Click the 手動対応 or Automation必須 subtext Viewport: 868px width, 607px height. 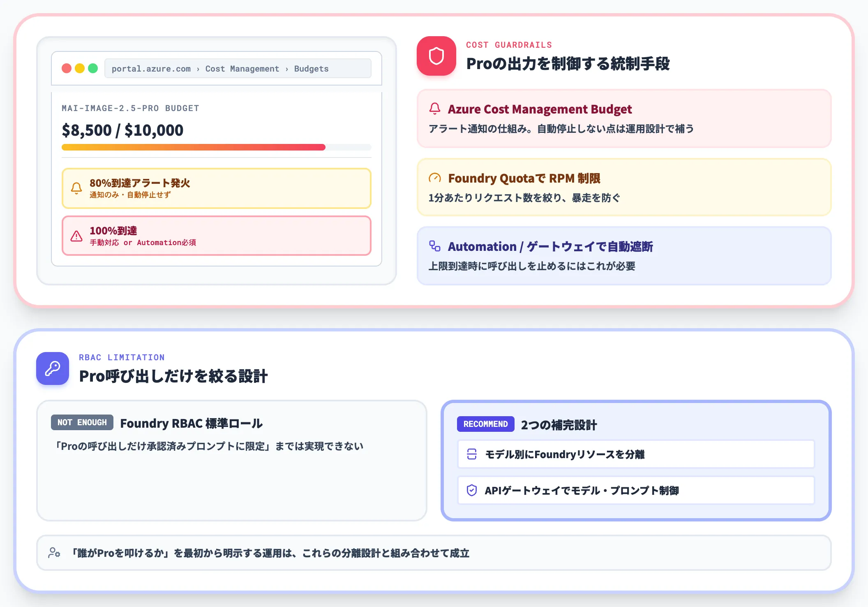pyautogui.click(x=143, y=243)
